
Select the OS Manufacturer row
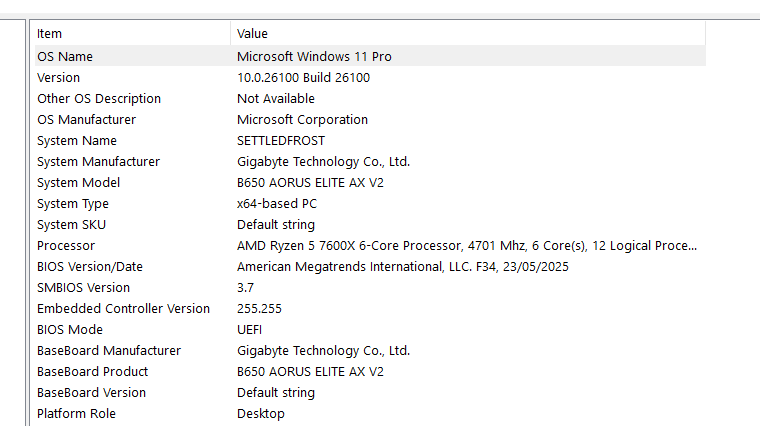point(86,120)
